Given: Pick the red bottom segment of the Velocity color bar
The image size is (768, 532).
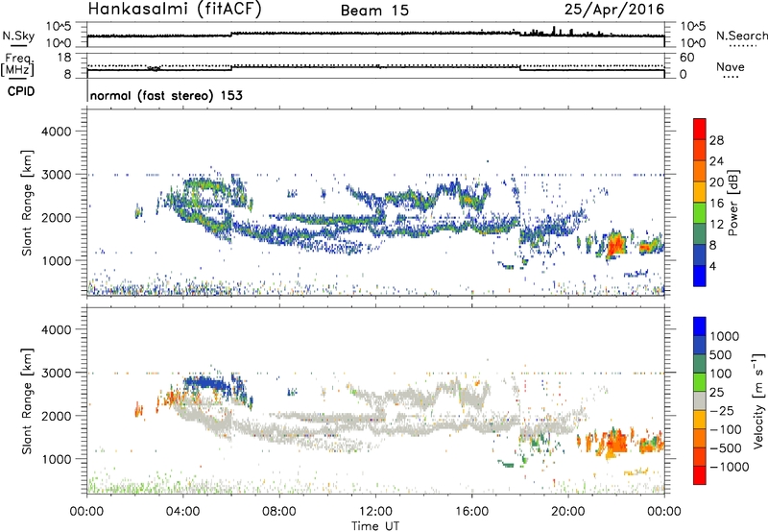Looking at the screenshot, I should (x=700, y=475).
